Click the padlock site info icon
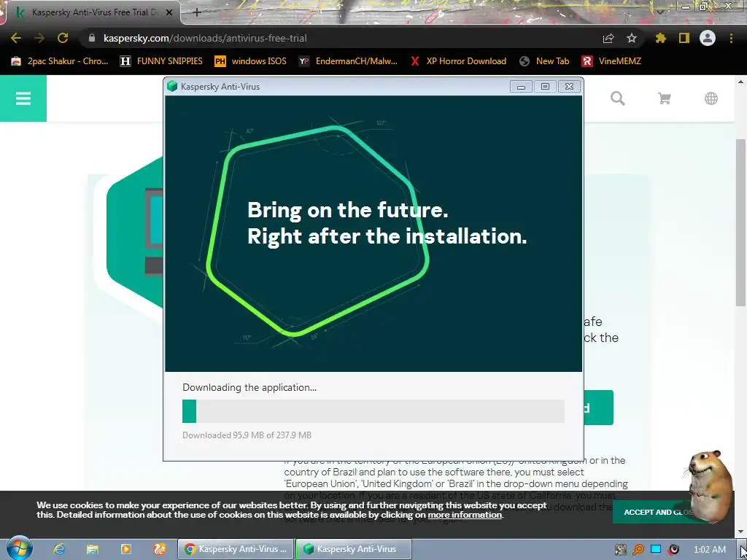Screen dimensions: 747x560 pos(92,38)
